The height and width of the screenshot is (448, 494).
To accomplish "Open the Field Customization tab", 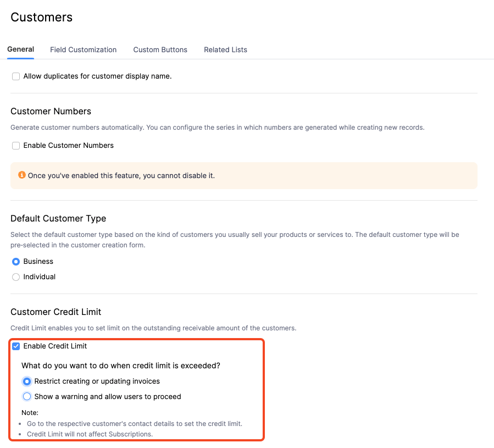I will 83,50.
